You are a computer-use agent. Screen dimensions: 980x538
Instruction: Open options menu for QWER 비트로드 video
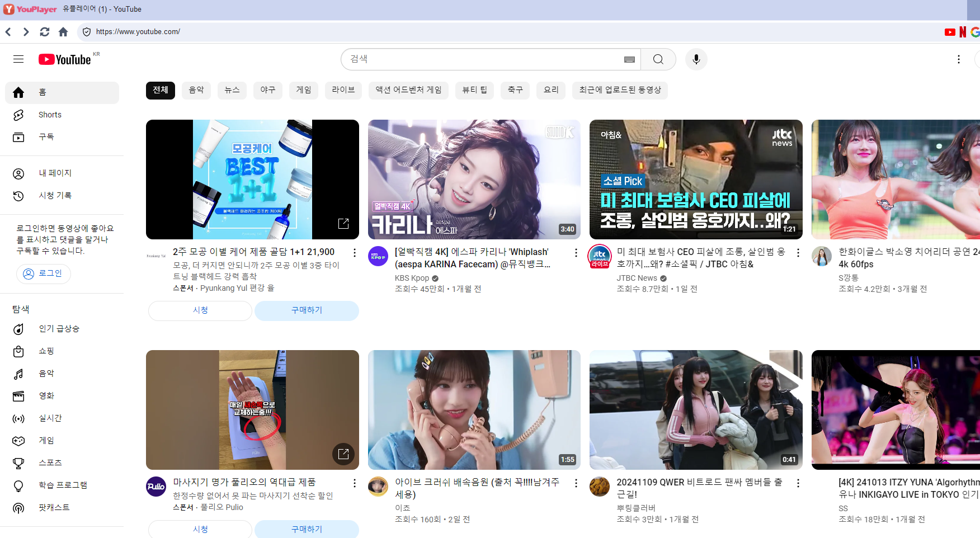[x=798, y=483]
